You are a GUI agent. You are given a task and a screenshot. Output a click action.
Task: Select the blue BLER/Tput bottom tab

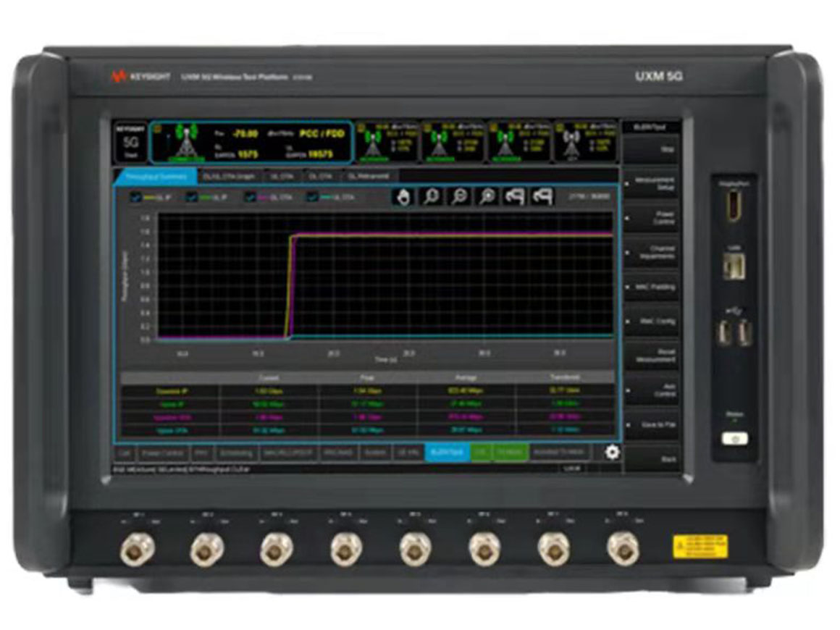pos(448,453)
